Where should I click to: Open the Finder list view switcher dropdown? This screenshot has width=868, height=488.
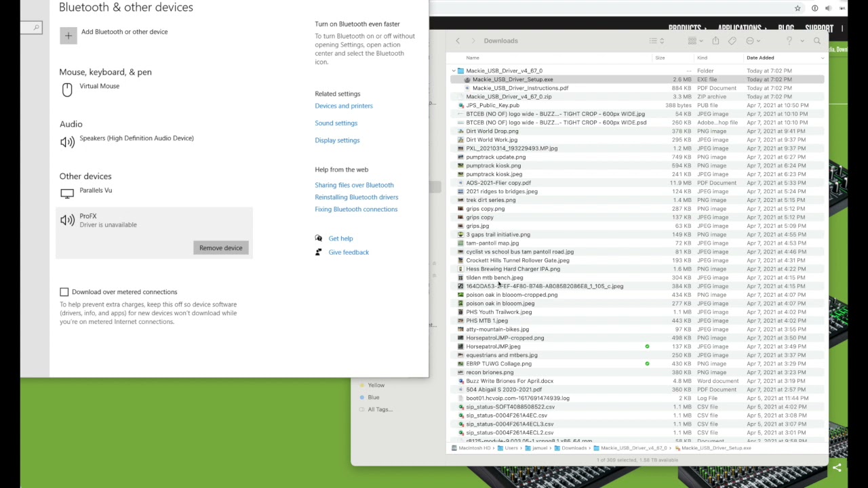tap(656, 41)
